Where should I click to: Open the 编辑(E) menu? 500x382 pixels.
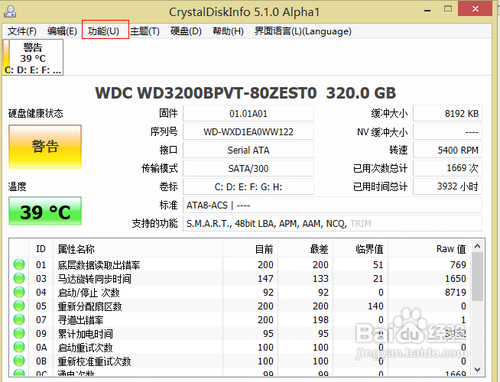[x=62, y=31]
